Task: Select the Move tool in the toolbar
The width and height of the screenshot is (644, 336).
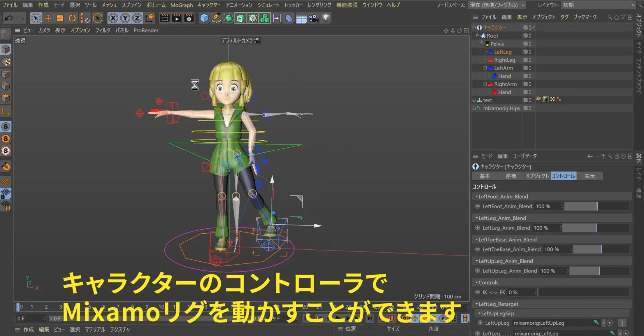Action: (48, 18)
